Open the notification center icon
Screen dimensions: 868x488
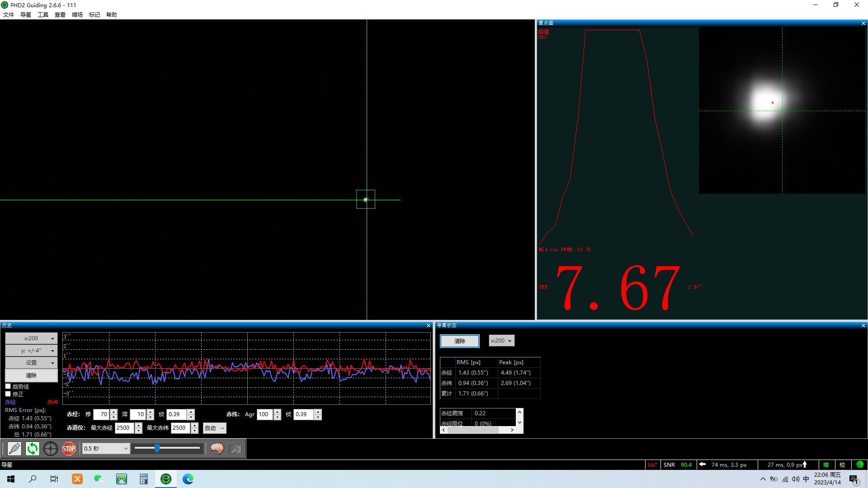pos(854,479)
